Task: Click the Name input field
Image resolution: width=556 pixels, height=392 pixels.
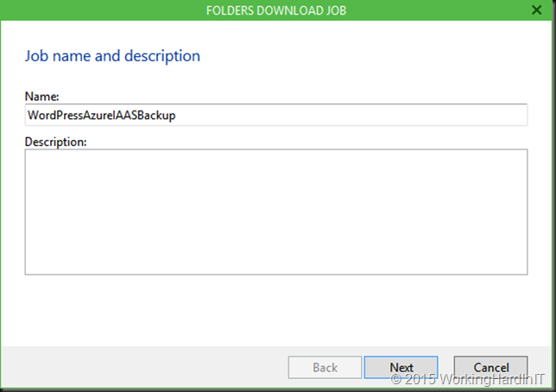Action: [x=276, y=115]
